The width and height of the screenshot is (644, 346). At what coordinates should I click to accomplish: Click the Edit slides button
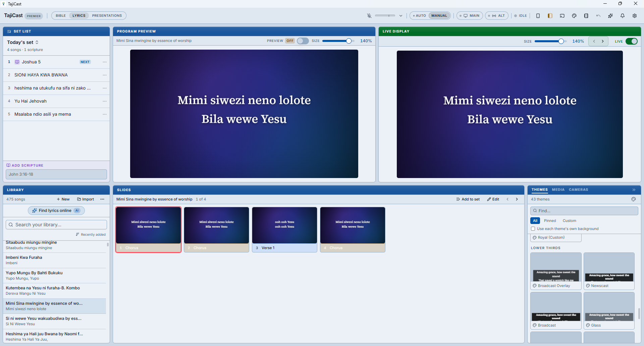pyautogui.click(x=493, y=199)
